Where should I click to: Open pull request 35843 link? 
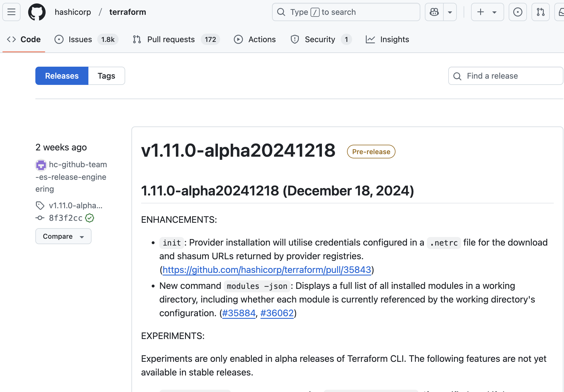point(267,269)
